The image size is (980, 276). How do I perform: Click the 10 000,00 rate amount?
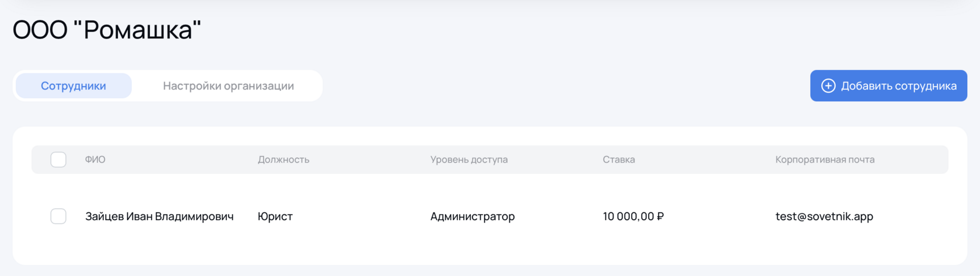tap(628, 217)
